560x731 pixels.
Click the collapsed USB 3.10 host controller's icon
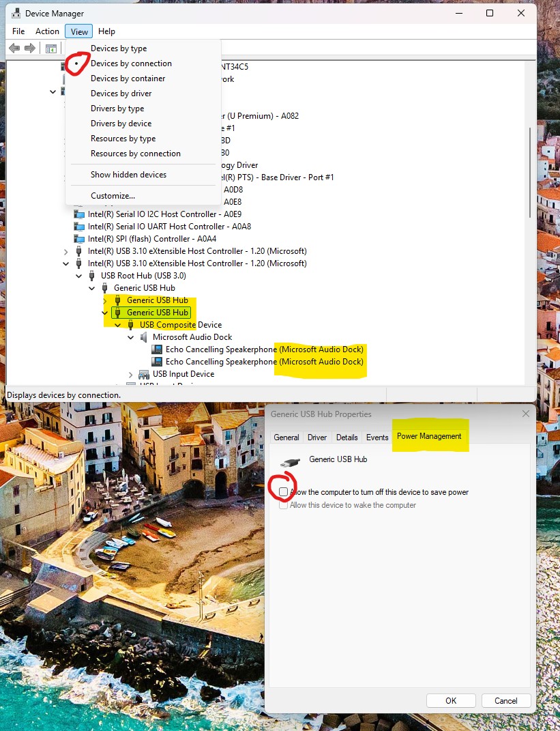pos(78,251)
